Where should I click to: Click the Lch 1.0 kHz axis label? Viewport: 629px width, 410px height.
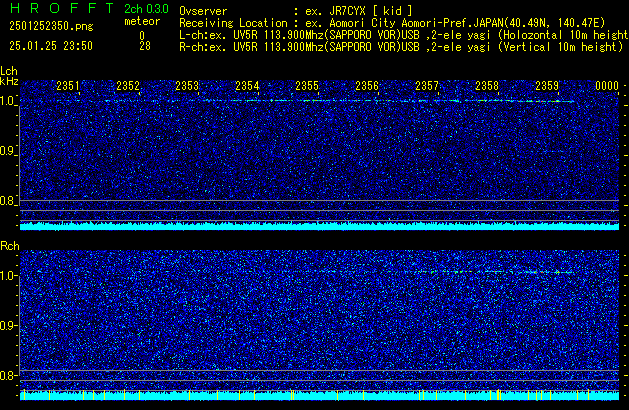8,101
